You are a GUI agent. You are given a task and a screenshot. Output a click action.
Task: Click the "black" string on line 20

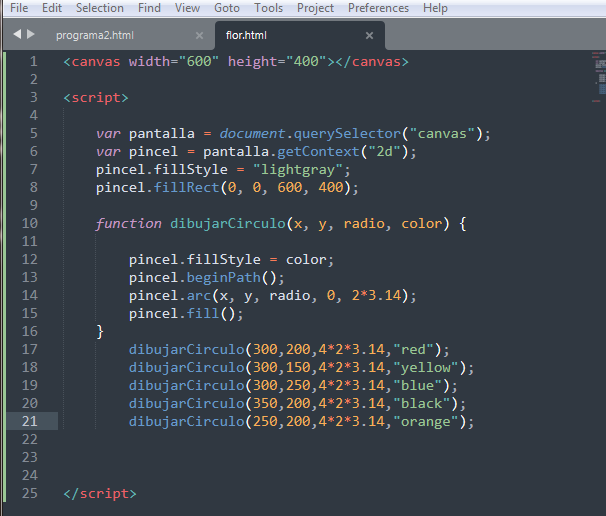click(422, 404)
